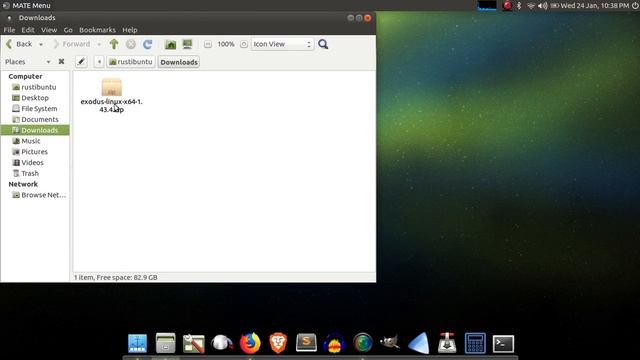Launch the red downloader app in dock
Viewport: 640px width, 360px height.
pos(447,343)
